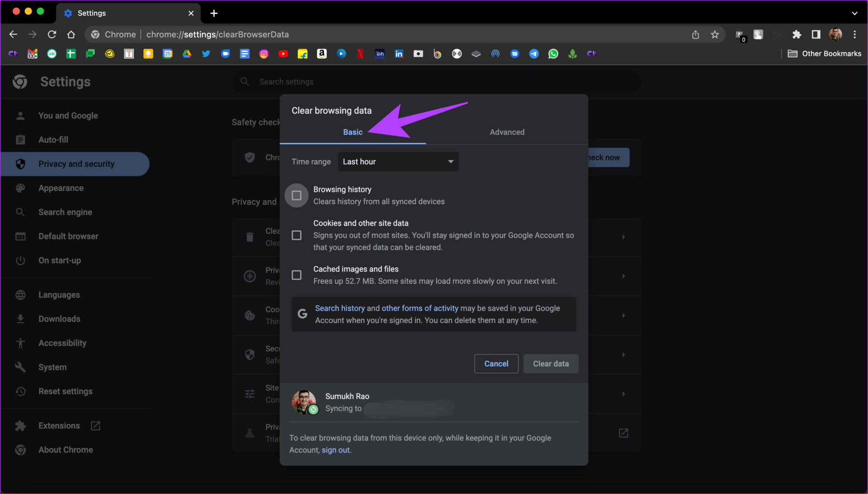Open the Extensions puzzle icon
This screenshot has height=494, width=868.
797,34
